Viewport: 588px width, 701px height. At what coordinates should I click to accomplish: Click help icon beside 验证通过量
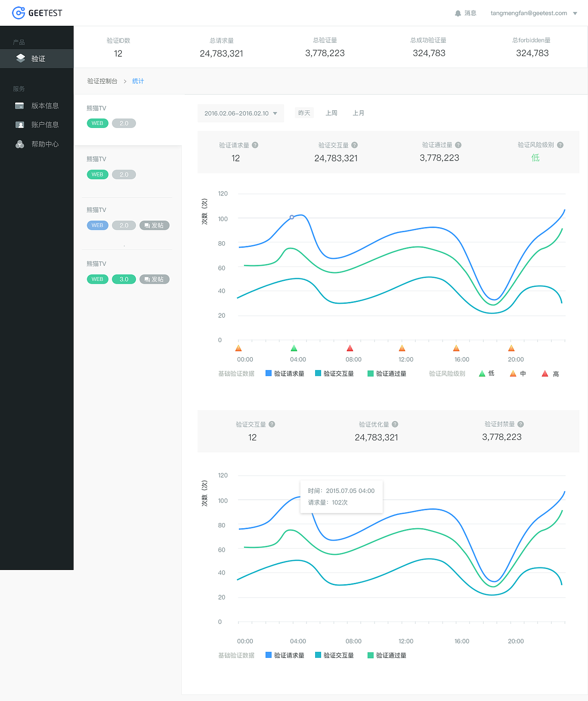coord(458,145)
